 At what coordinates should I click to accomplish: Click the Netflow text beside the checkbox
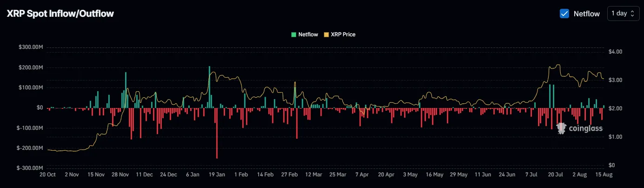[x=586, y=14]
